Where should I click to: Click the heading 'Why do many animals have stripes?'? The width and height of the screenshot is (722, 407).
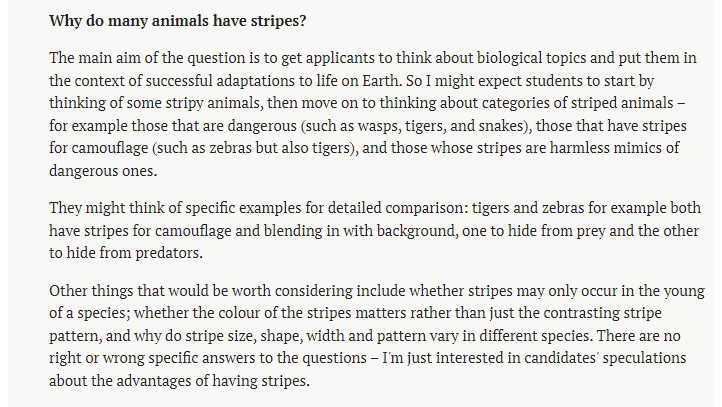click(178, 21)
